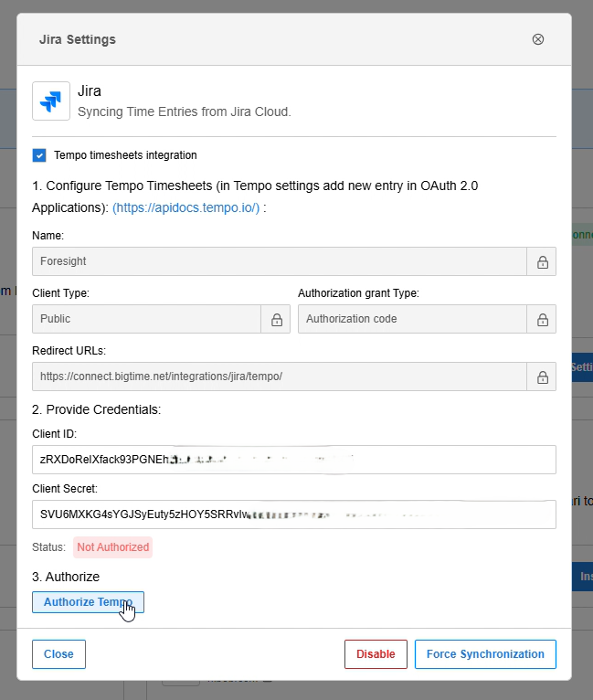Click the 'Tempo timesheets integration' label
The image size is (593, 700).
coord(125,155)
